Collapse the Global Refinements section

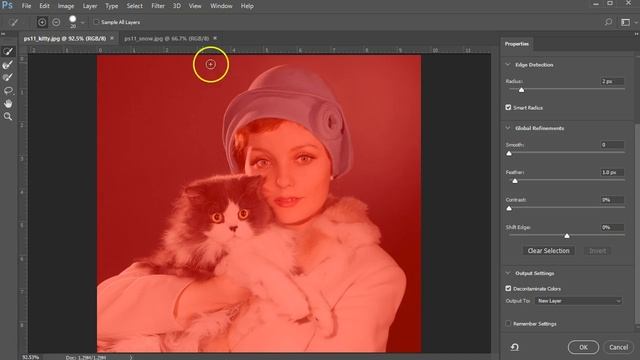click(x=508, y=128)
